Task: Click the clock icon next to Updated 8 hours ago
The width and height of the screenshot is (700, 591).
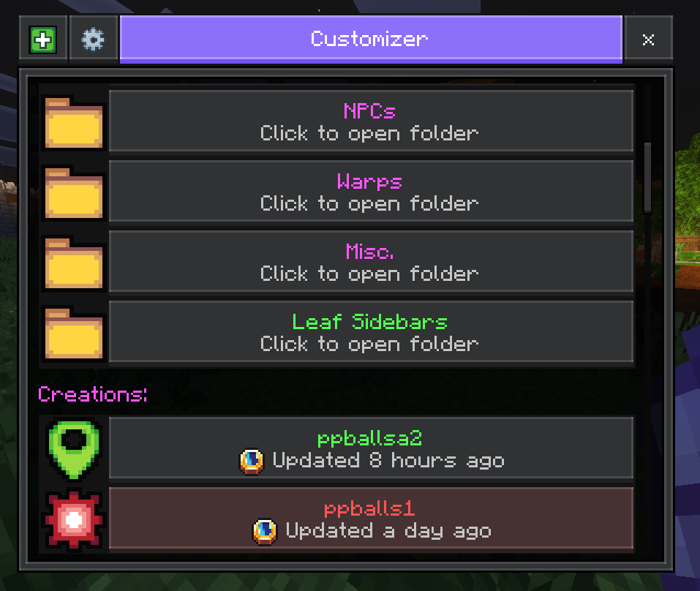Action: pyautogui.click(x=252, y=462)
